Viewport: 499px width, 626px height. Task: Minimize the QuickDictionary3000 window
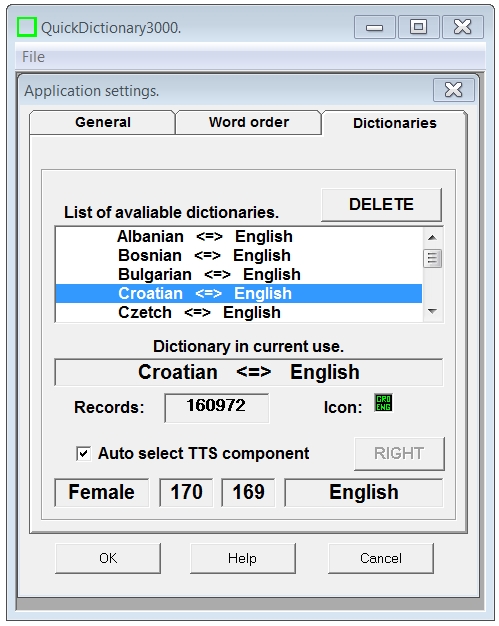pyautogui.click(x=374, y=27)
